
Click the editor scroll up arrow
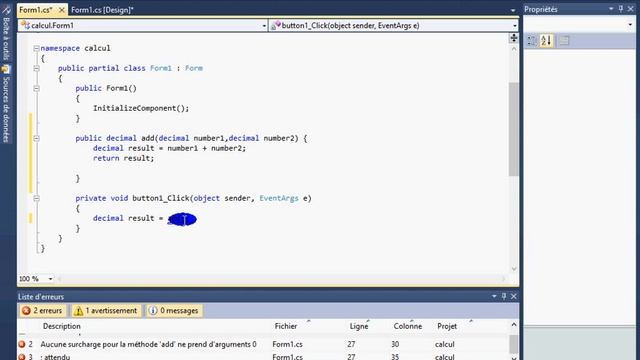(513, 49)
